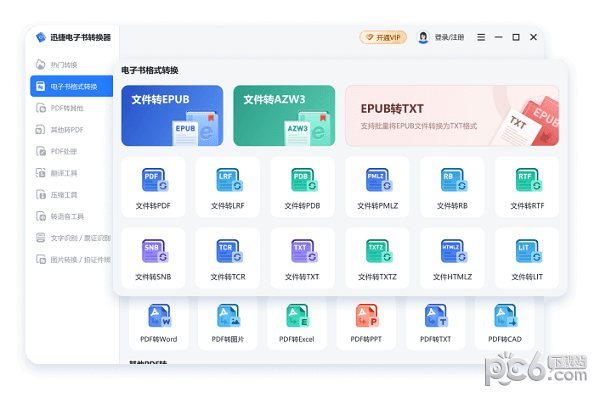Select the 文件转SNB icon
This screenshot has height=398, width=600.
155,251
